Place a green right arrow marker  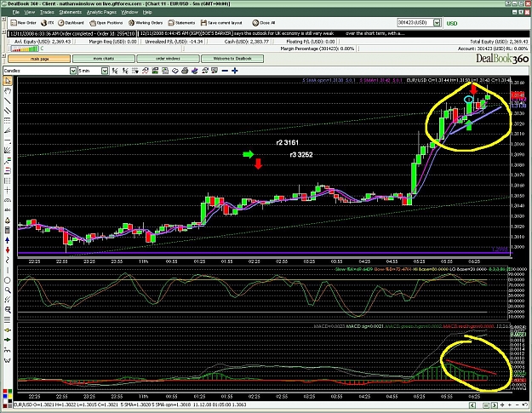click(x=8, y=340)
